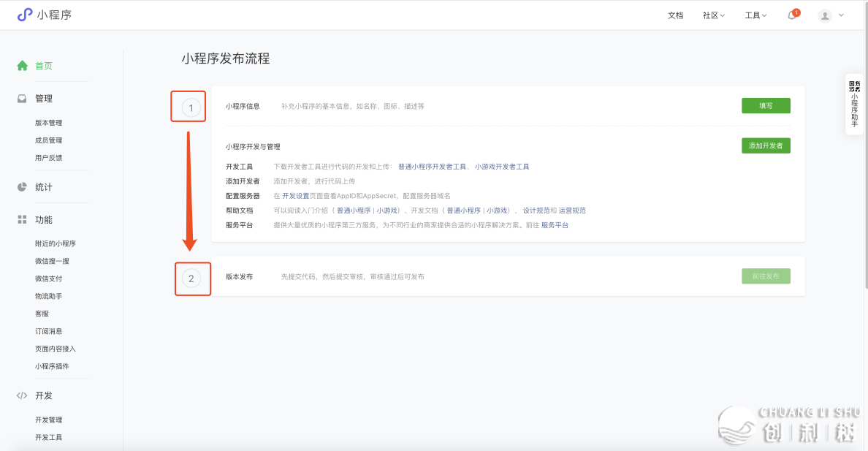
Task: Click the 功能 grid icon
Action: click(23, 219)
